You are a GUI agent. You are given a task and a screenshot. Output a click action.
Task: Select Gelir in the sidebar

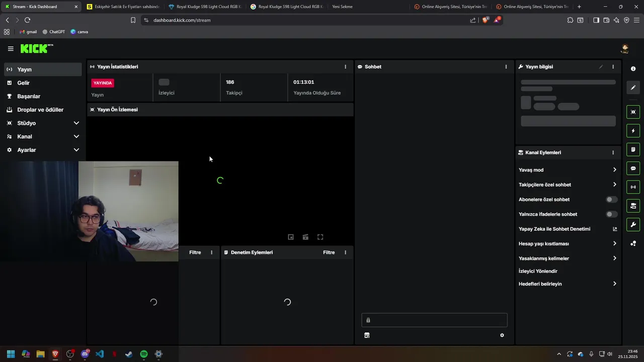tap(43, 83)
